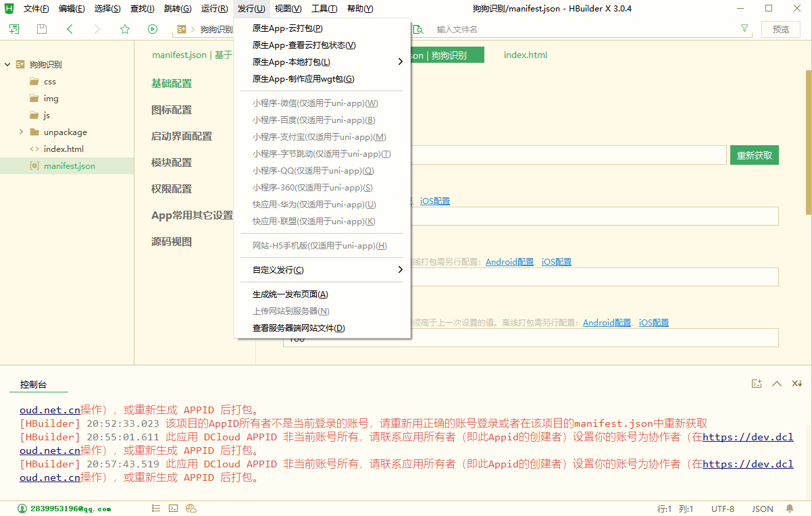Image resolution: width=812 pixels, height=516 pixels.
Task: Open Android配置 link after 须高于上一次设置的值
Action: point(607,322)
